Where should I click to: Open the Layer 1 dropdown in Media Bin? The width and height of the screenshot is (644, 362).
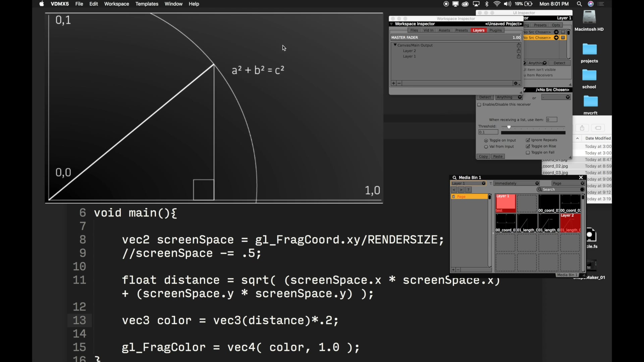468,183
